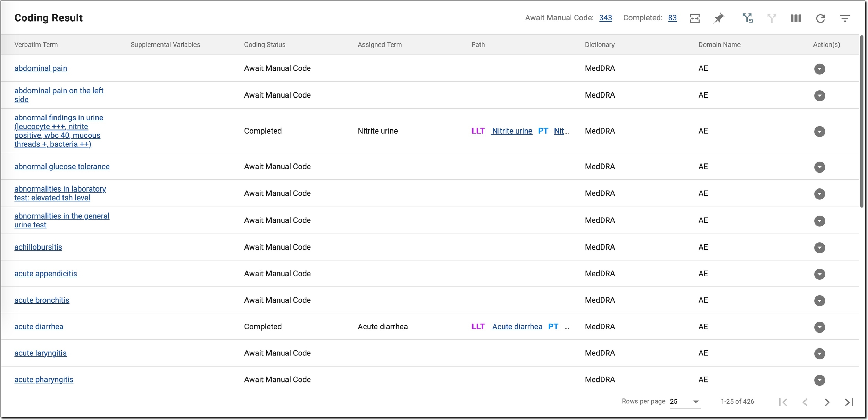Open actions dropdown for abdominal pain row
This screenshot has height=420, width=868.
click(819, 69)
